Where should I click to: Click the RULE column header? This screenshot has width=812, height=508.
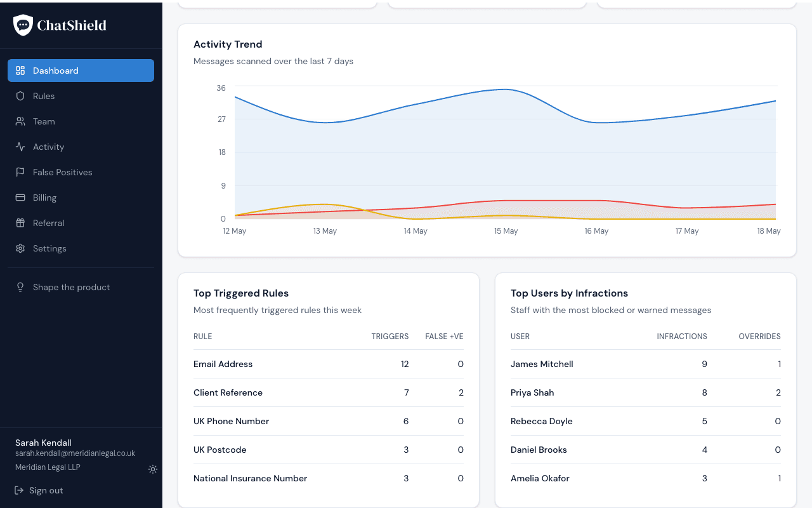(203, 337)
